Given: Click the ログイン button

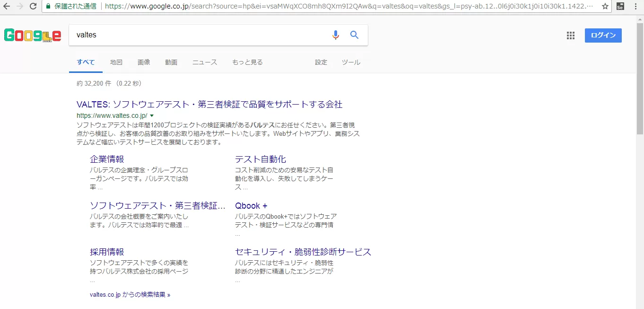Looking at the screenshot, I should pos(603,35).
